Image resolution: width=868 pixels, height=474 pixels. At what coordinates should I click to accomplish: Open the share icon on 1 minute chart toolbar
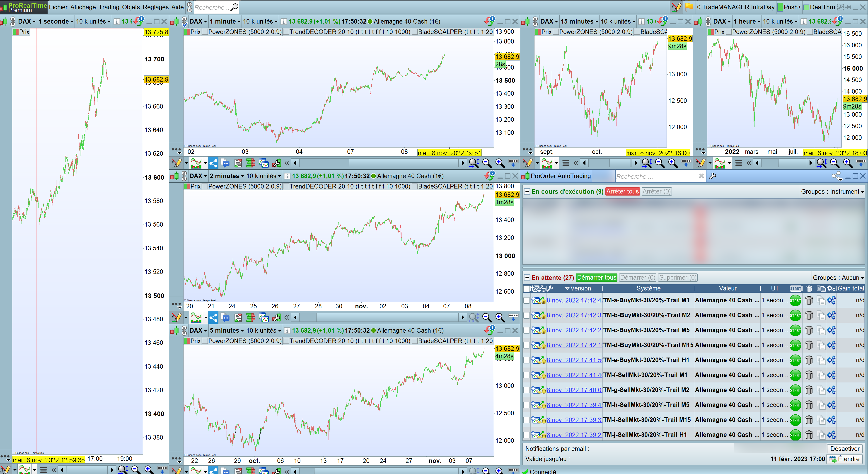(x=213, y=163)
